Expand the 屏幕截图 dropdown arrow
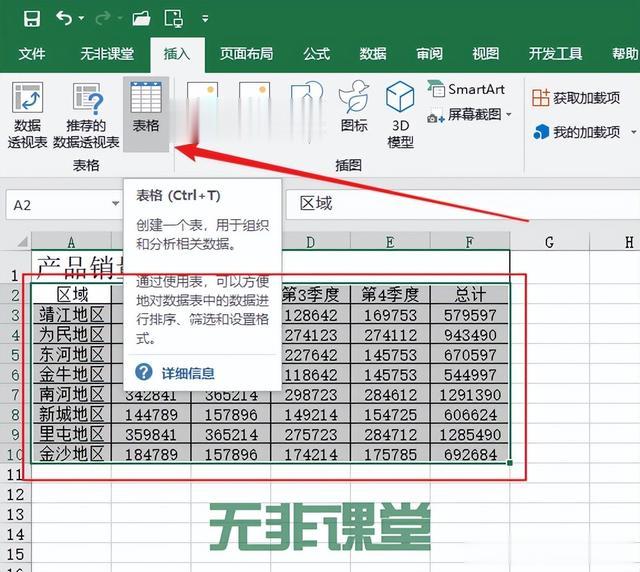 509,115
